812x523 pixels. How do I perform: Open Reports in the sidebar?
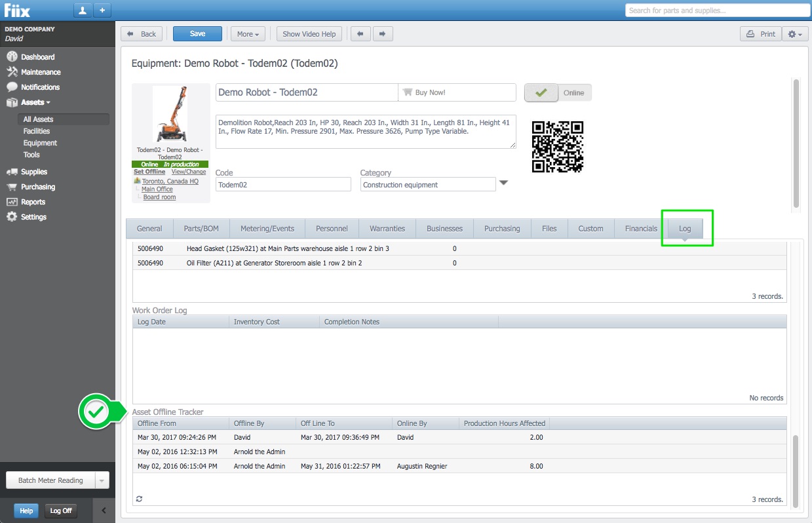pyautogui.click(x=33, y=202)
